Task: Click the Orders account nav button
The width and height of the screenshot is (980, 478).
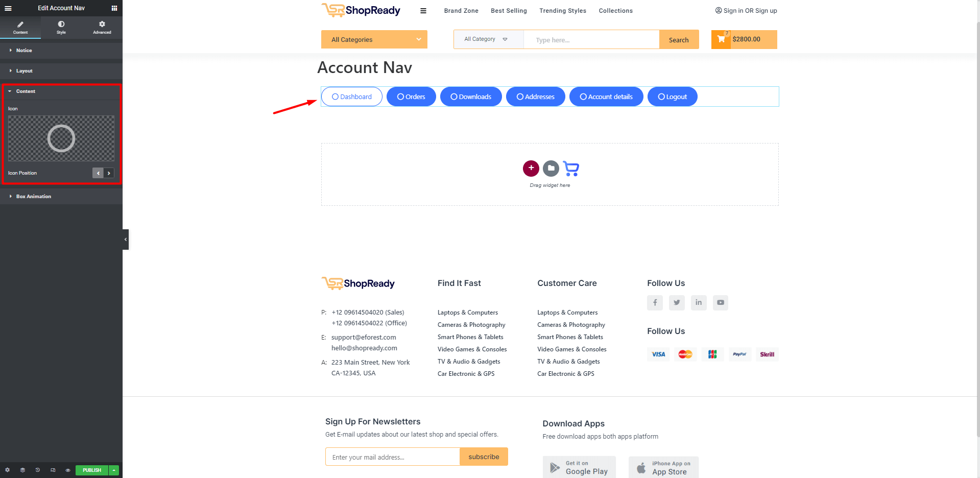Action: point(411,97)
